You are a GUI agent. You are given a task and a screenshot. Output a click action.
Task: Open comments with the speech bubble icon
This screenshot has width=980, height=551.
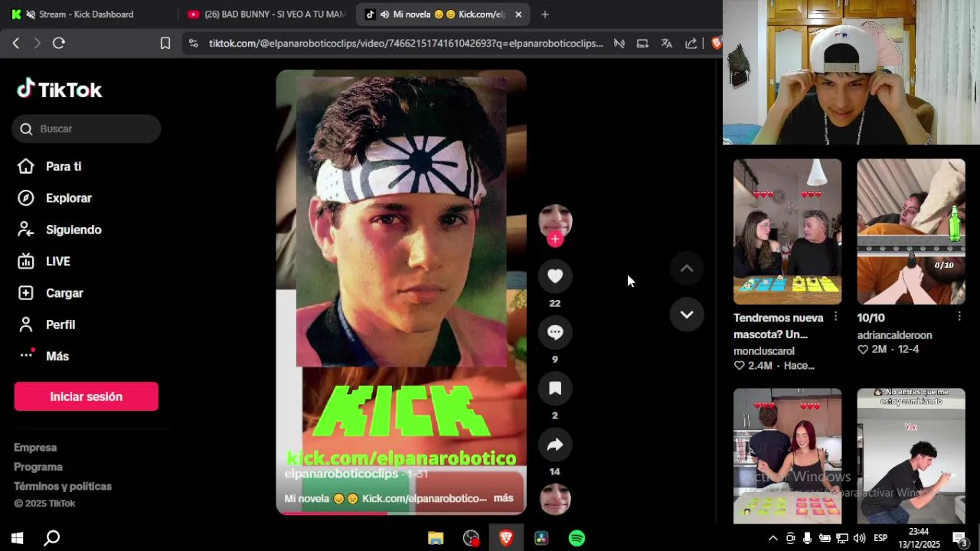coord(555,332)
